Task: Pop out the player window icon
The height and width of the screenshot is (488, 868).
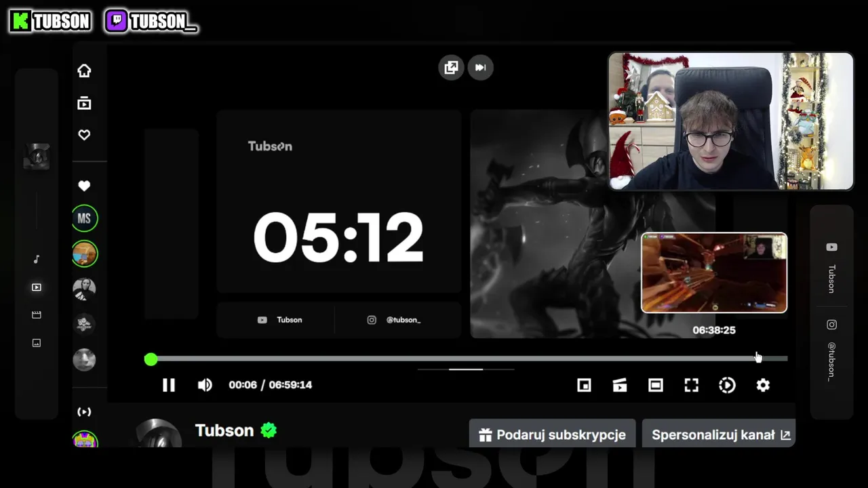Action: tap(451, 67)
